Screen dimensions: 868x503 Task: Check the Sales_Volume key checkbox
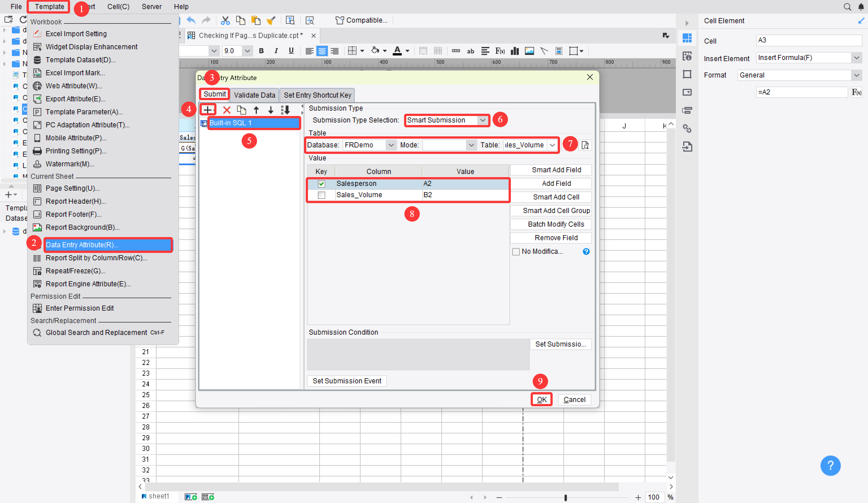(322, 195)
